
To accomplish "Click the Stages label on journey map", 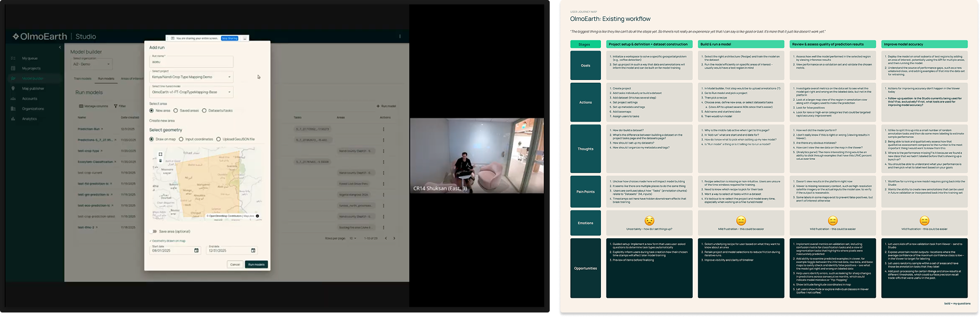I will tap(585, 44).
